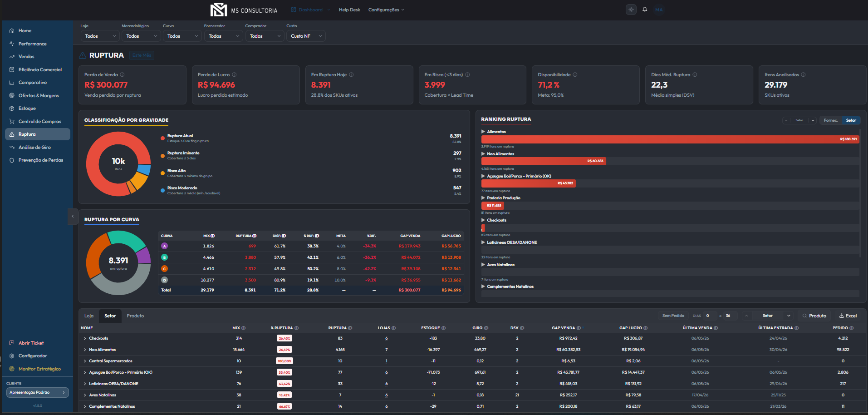Click the info icon beside Perda de Venda
Screen dimensions: 868x415
pos(122,74)
